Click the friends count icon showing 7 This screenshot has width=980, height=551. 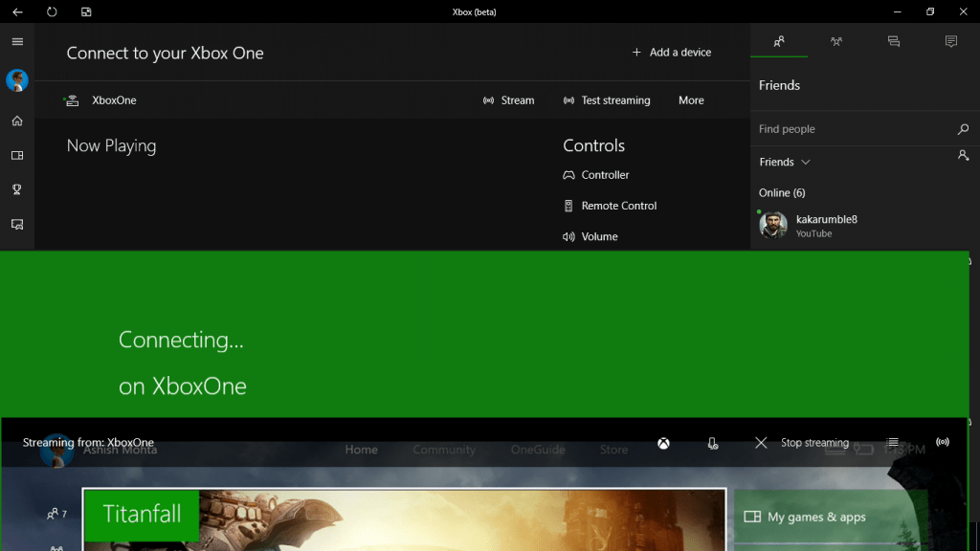pos(56,514)
